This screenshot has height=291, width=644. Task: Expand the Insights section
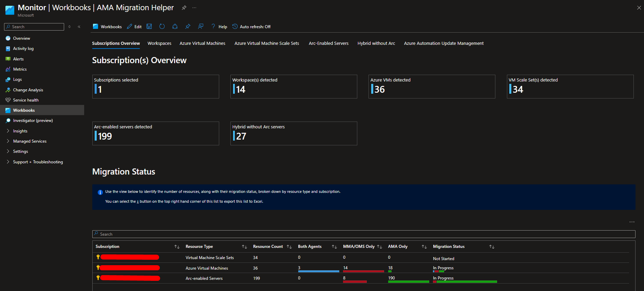tap(20, 131)
